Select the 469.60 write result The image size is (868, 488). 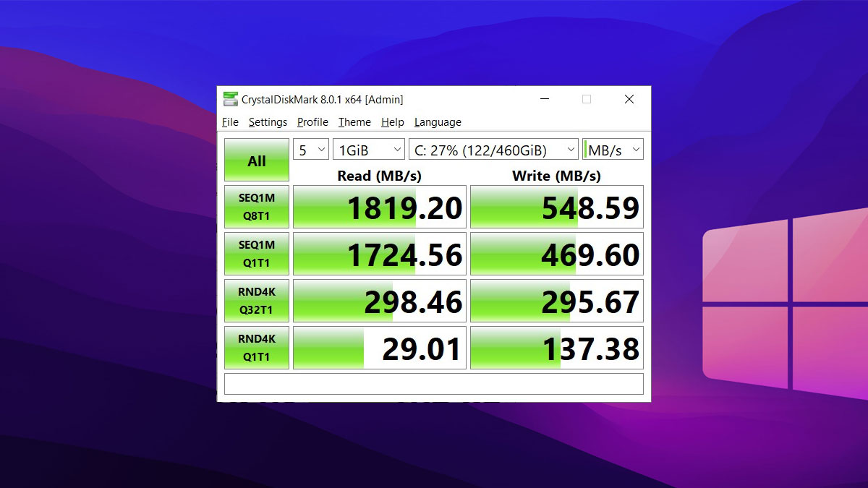(557, 254)
